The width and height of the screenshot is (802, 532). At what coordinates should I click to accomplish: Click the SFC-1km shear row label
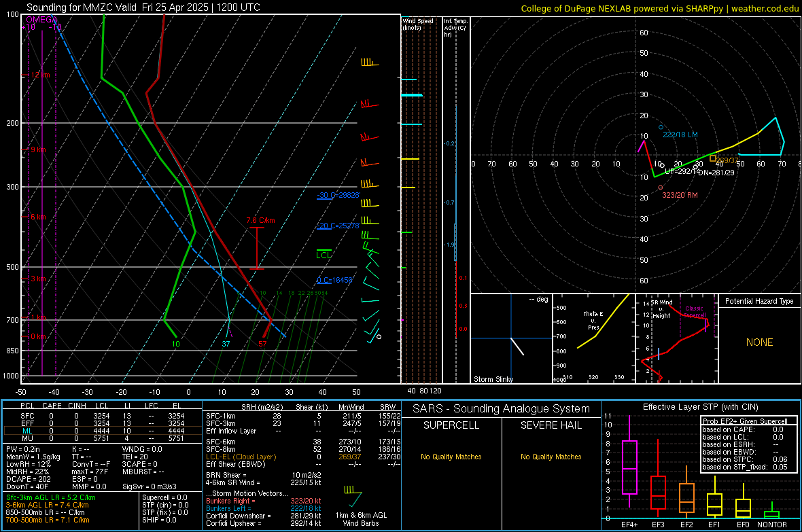221,416
